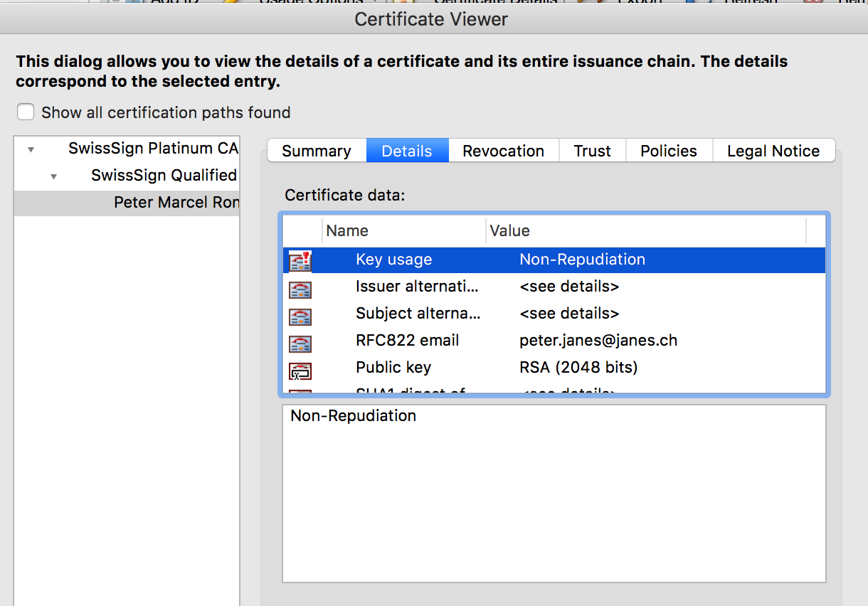Image resolution: width=868 pixels, height=606 pixels.
Task: Collapse the SwissSign Platinum CA tree node
Action: click(31, 149)
